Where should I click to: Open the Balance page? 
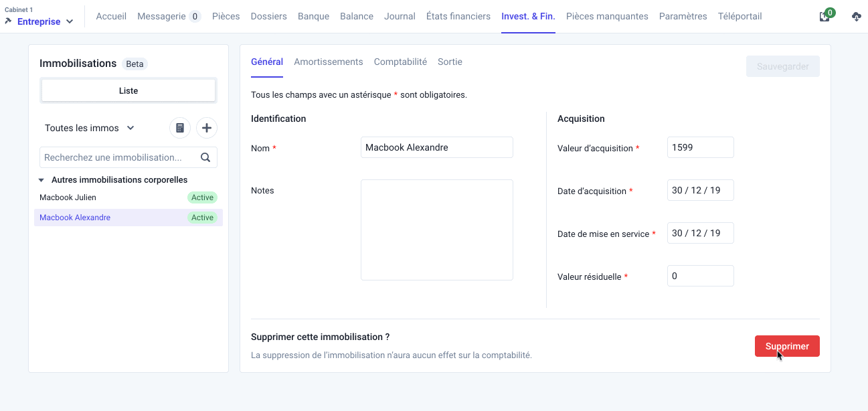[357, 16]
